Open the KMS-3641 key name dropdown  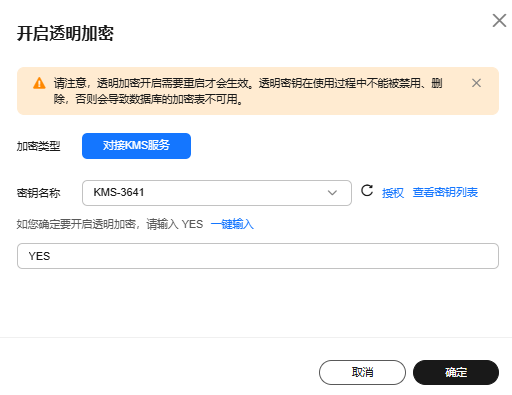tap(217, 193)
